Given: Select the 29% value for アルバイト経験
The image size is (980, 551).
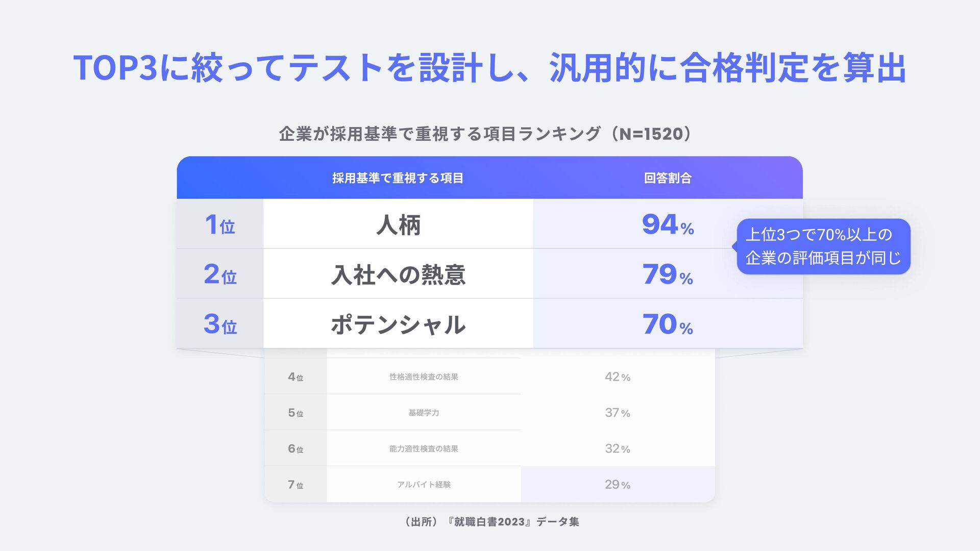Looking at the screenshot, I should pos(618,485).
